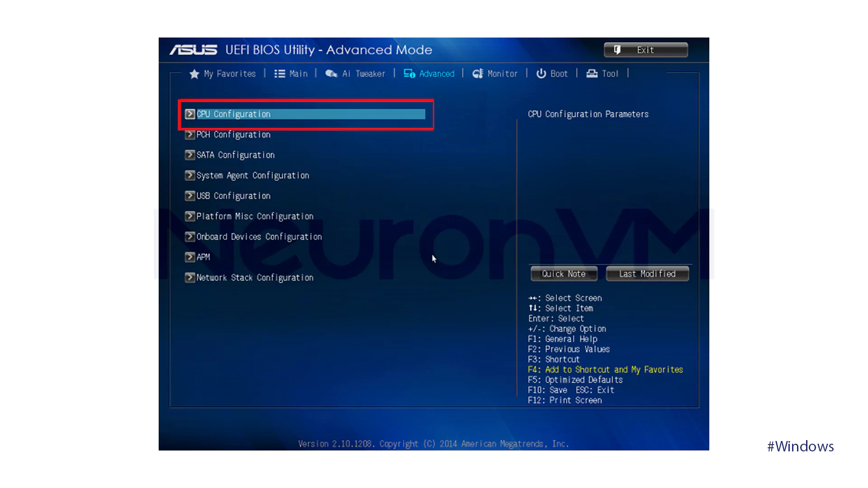Expand the SATA Configuration arrow
Image resolution: width=868 pixels, height=488 pixels.
[190, 155]
